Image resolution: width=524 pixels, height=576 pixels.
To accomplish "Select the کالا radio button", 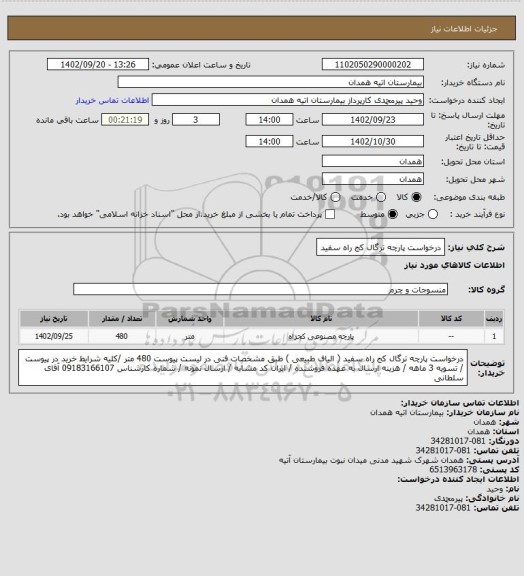I will [x=416, y=197].
